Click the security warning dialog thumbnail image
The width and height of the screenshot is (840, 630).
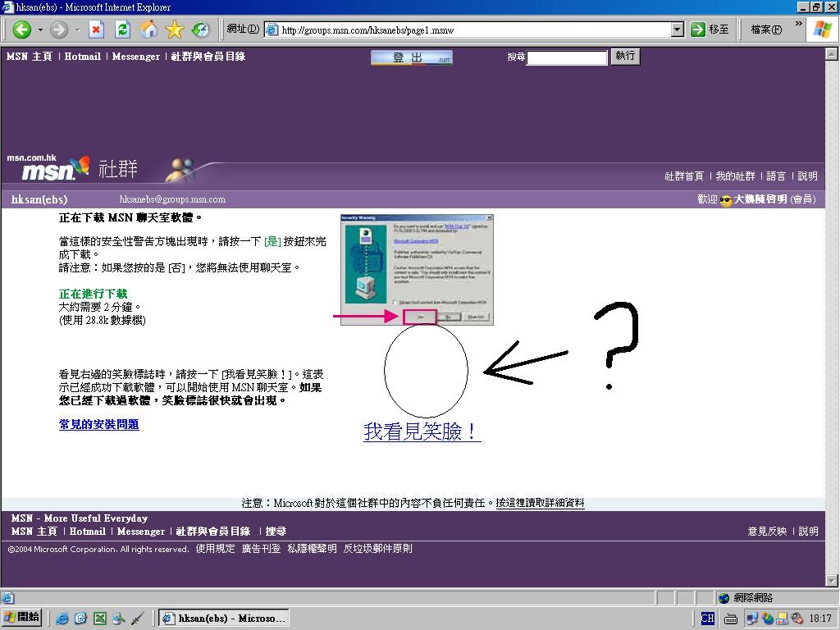click(x=417, y=270)
